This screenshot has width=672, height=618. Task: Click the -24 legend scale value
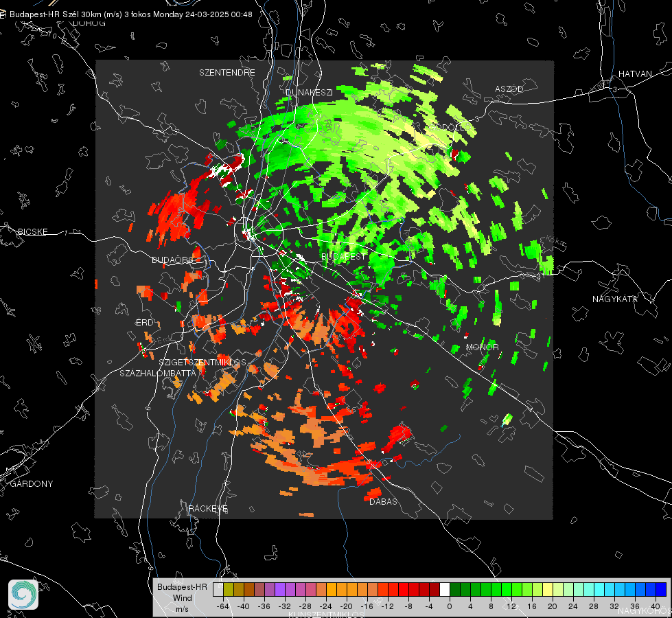[x=326, y=606]
